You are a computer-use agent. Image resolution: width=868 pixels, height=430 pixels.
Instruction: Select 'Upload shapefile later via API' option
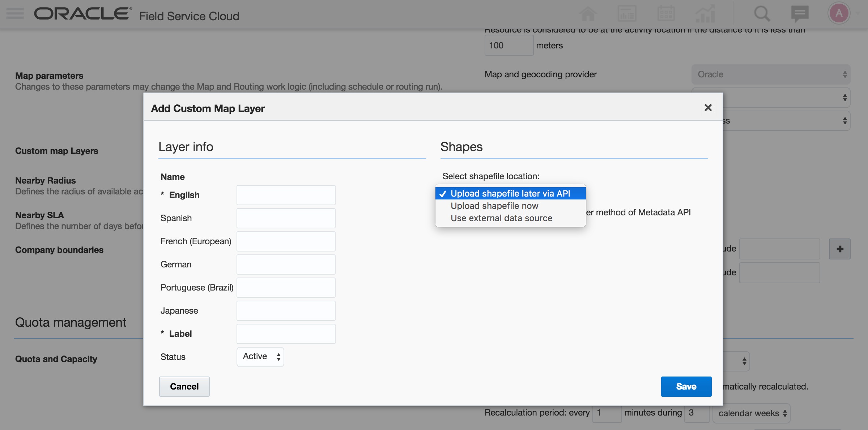[510, 194]
